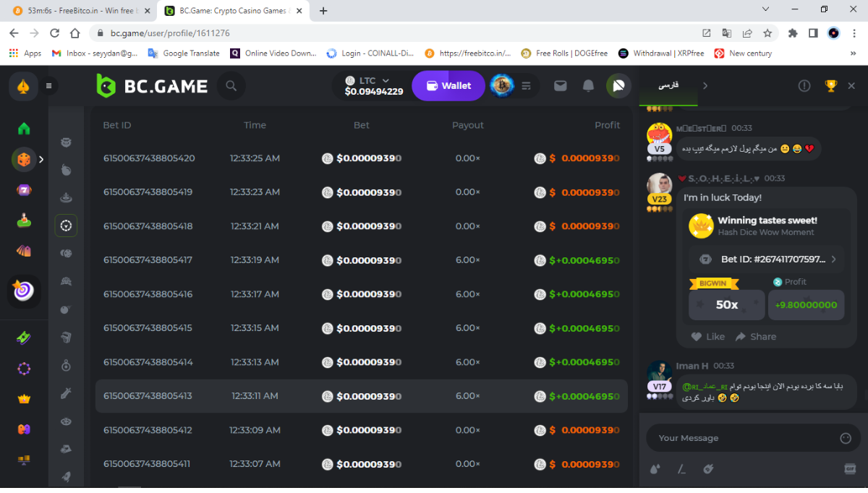Click the mail envelope icon in header
This screenshot has height=493, width=868.
click(561, 86)
